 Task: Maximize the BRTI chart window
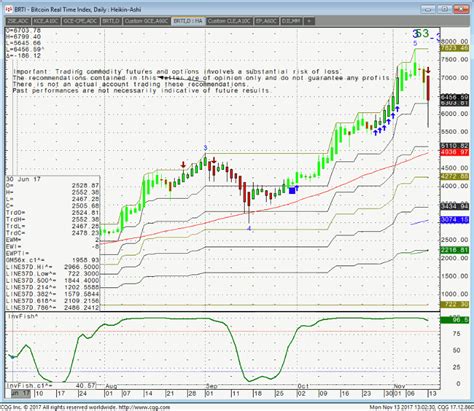pos(445,9)
